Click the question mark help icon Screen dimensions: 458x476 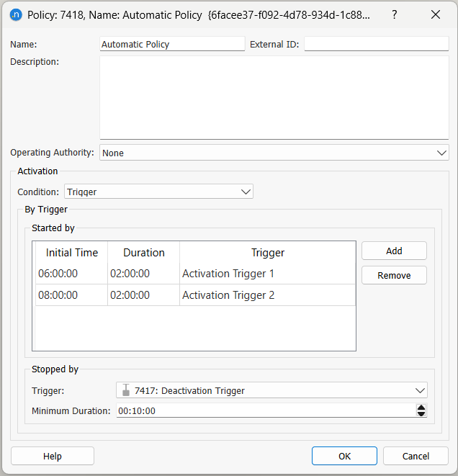tap(394, 14)
